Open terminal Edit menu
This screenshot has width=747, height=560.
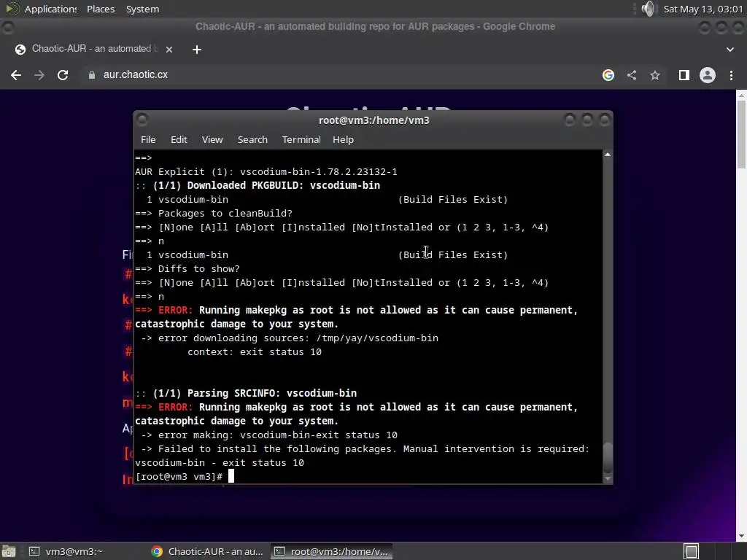(x=179, y=139)
